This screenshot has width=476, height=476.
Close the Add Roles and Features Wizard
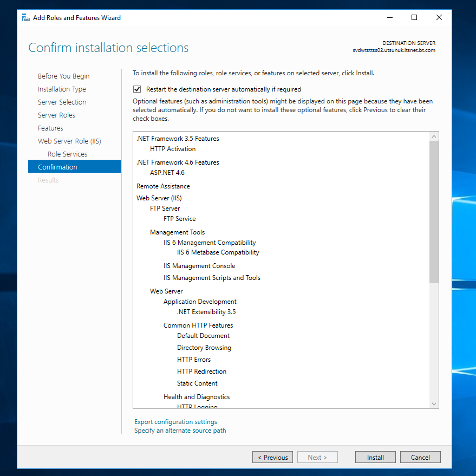tap(439, 17)
